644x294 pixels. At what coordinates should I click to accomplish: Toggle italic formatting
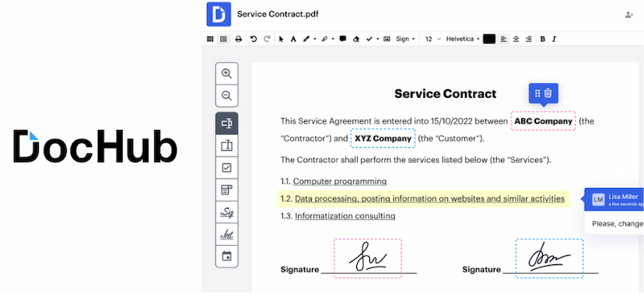pyautogui.click(x=554, y=39)
